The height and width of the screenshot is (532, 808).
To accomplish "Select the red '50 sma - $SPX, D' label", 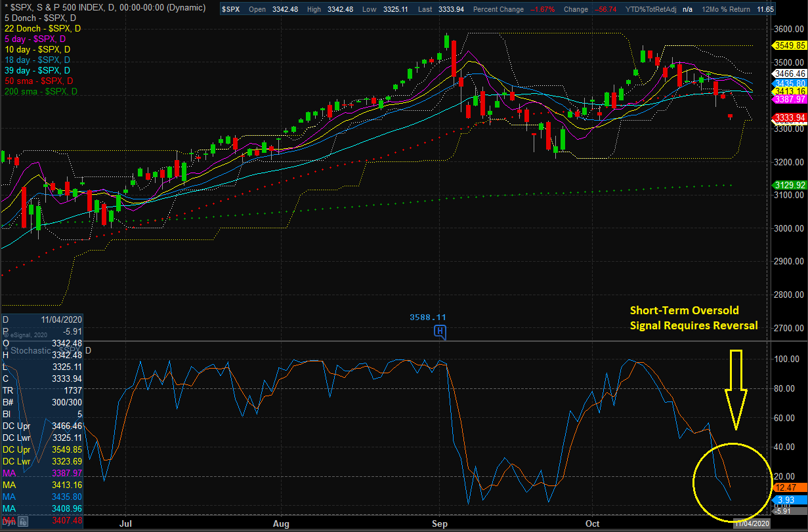I will (x=39, y=81).
